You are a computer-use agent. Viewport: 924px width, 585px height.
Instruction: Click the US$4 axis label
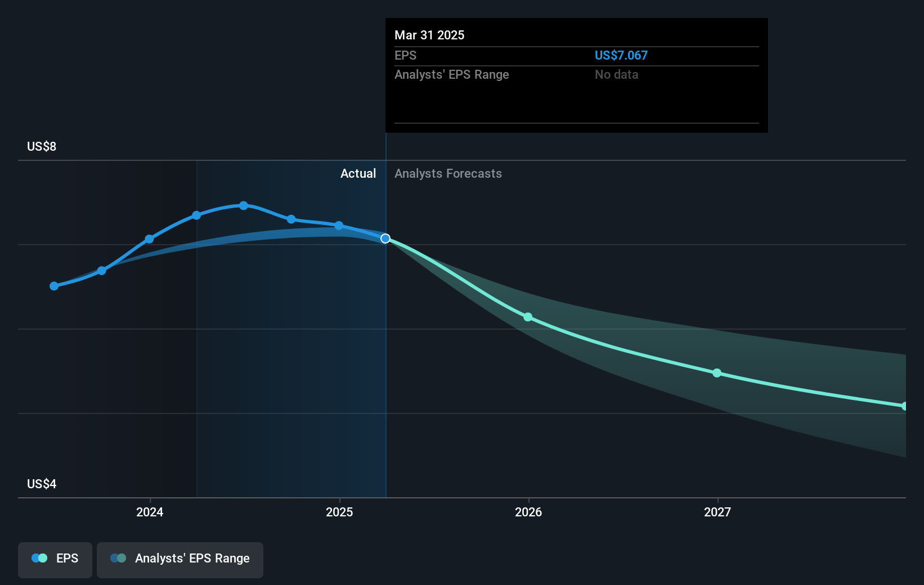coord(42,484)
